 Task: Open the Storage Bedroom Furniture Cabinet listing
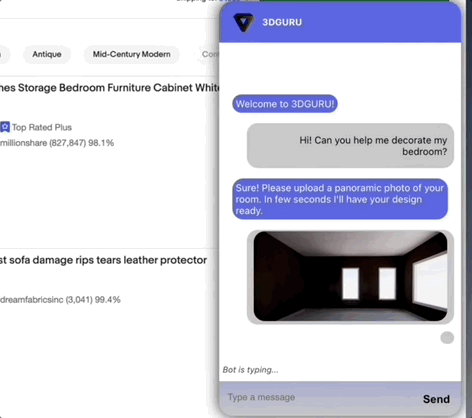click(x=109, y=88)
